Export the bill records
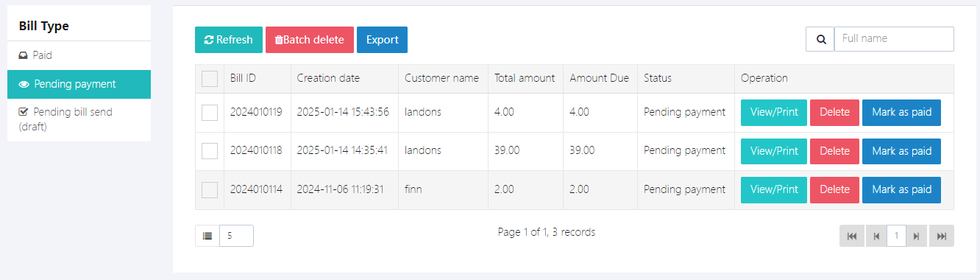 [x=382, y=40]
